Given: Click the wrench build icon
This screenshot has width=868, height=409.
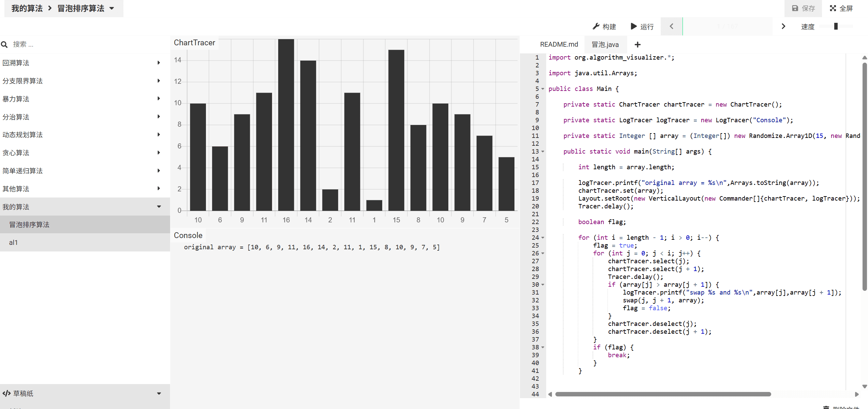Looking at the screenshot, I should pyautogui.click(x=596, y=26).
